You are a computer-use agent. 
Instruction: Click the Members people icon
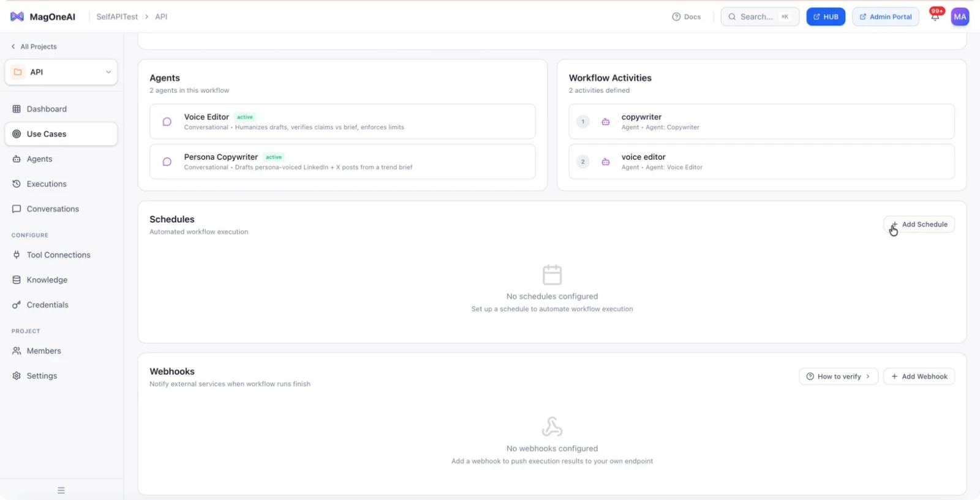tap(17, 351)
